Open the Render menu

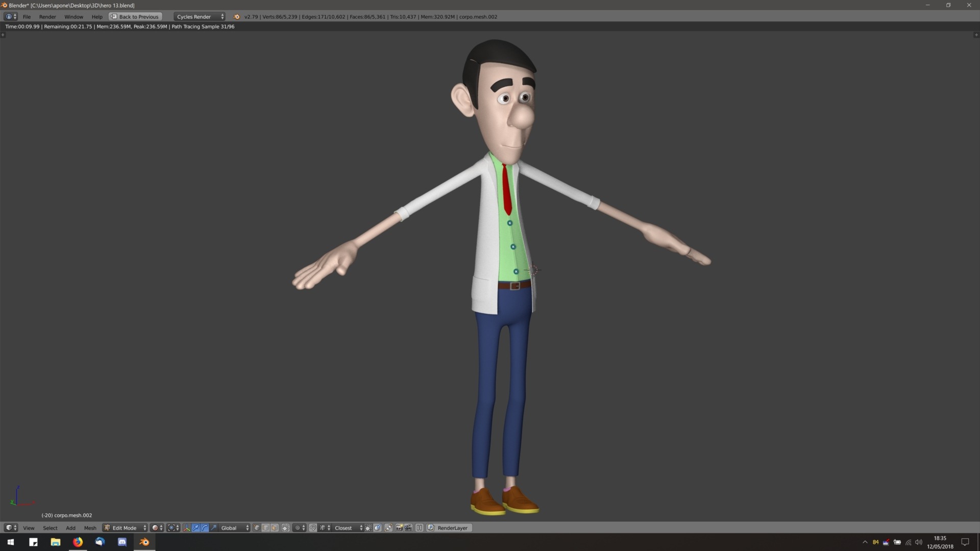[47, 17]
